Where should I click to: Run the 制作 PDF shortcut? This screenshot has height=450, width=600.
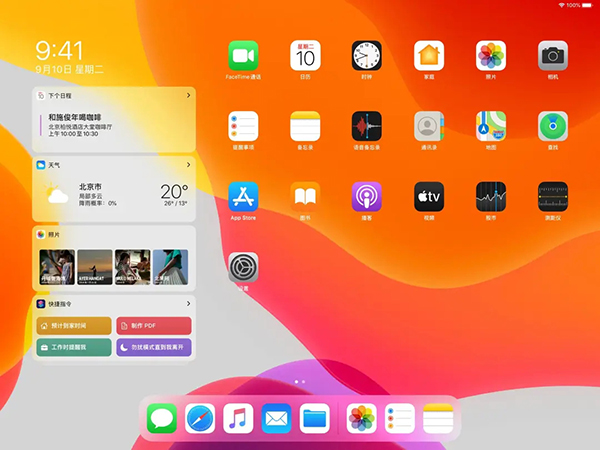[154, 326]
